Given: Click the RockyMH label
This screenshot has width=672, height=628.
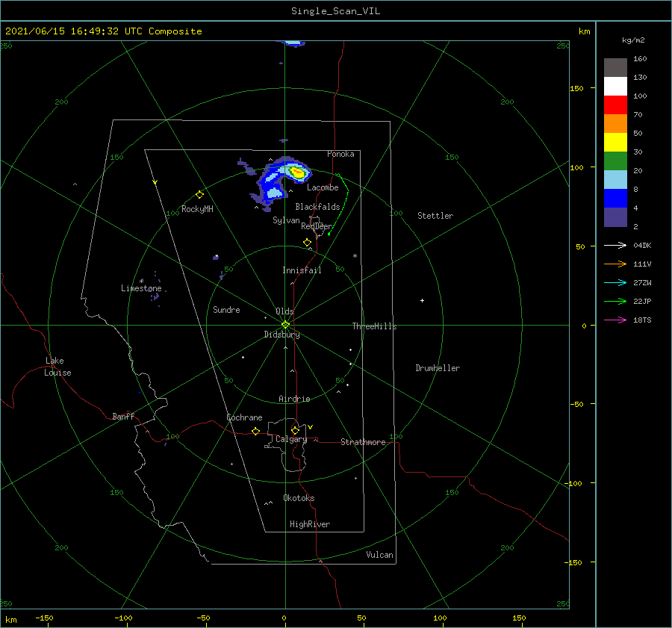Looking at the screenshot, I should 197,209.
